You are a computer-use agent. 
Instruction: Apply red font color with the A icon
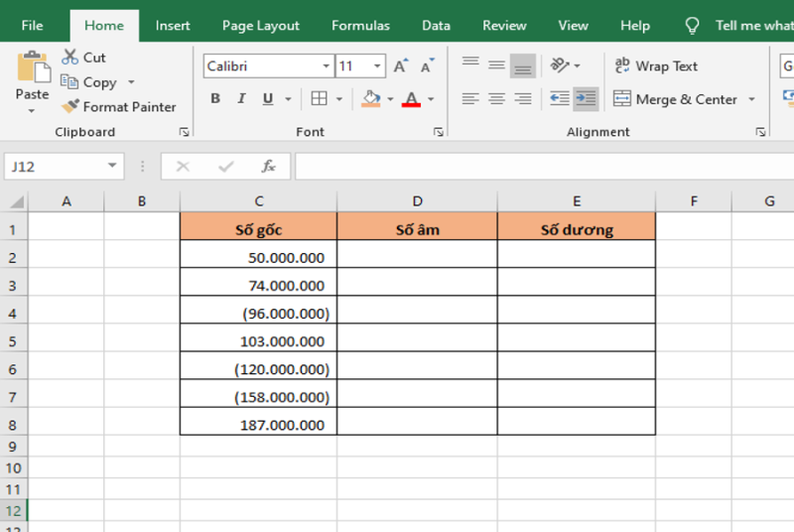(x=411, y=98)
